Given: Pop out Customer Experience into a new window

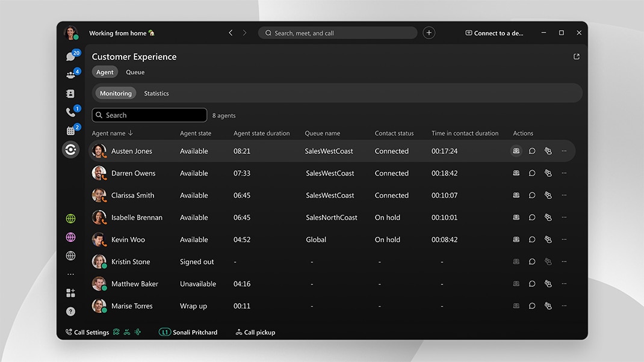Looking at the screenshot, I should pos(576,57).
